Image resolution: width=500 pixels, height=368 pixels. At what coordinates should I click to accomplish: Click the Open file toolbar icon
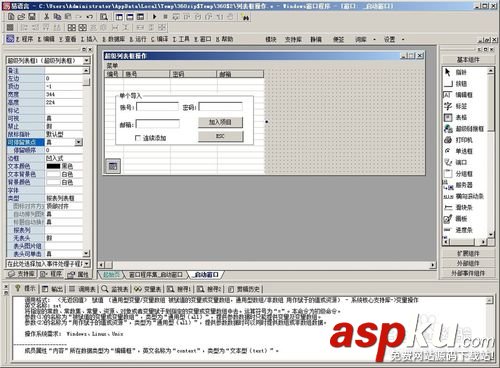pos(21,16)
